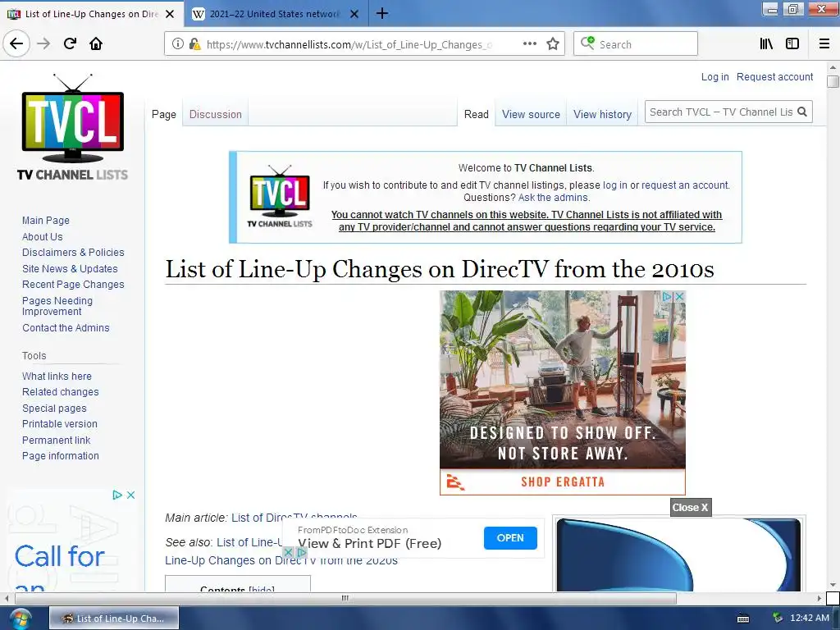Click OPEN on the PDF extension ad
Screen dimensions: 840x630
click(x=510, y=538)
